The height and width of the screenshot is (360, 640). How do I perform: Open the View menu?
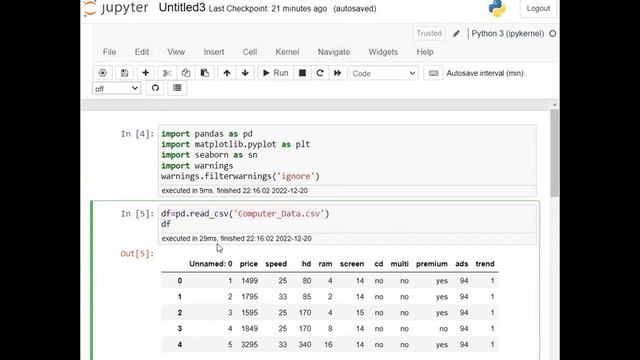(x=176, y=52)
